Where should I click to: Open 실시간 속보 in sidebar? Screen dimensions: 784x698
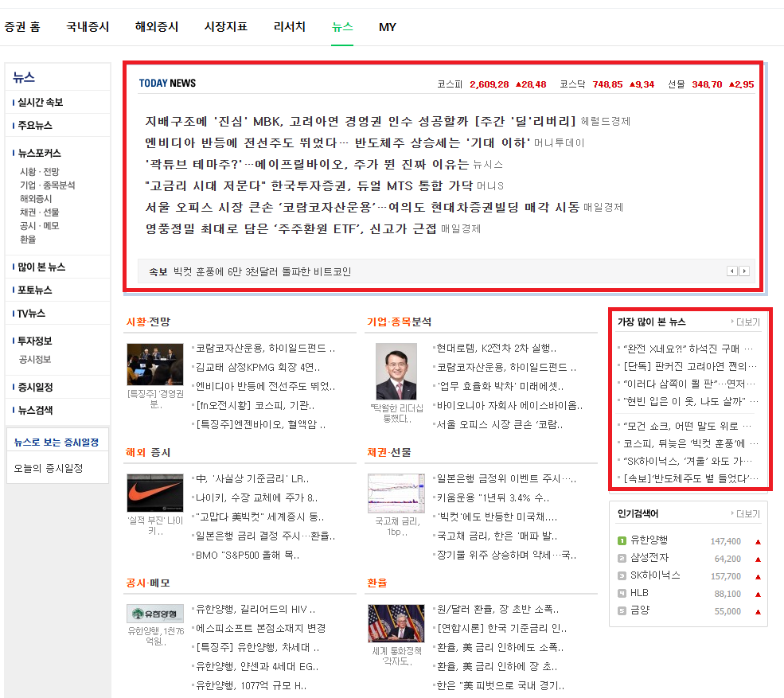pyautogui.click(x=40, y=103)
